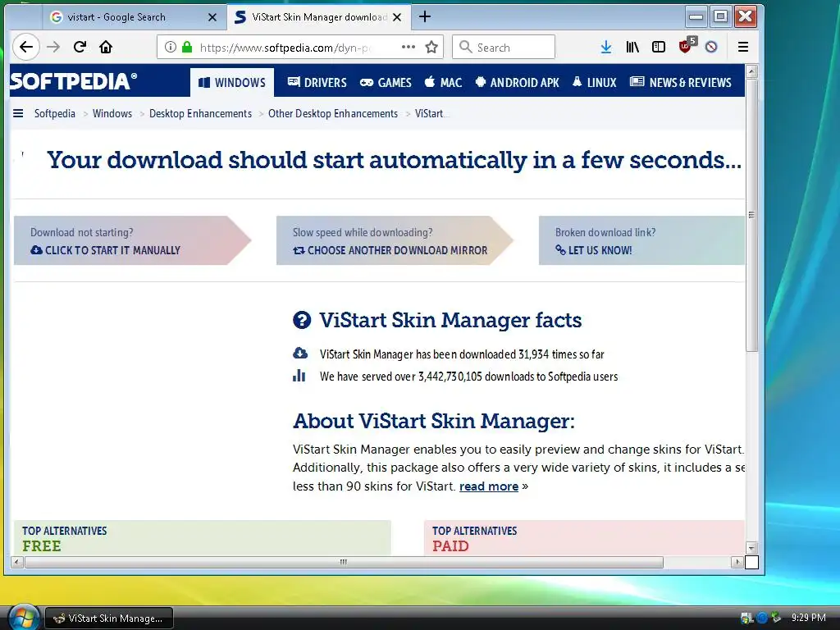Image resolution: width=840 pixels, height=630 pixels.
Task: Click the vertical scrollbar down arrow
Action: tap(751, 548)
